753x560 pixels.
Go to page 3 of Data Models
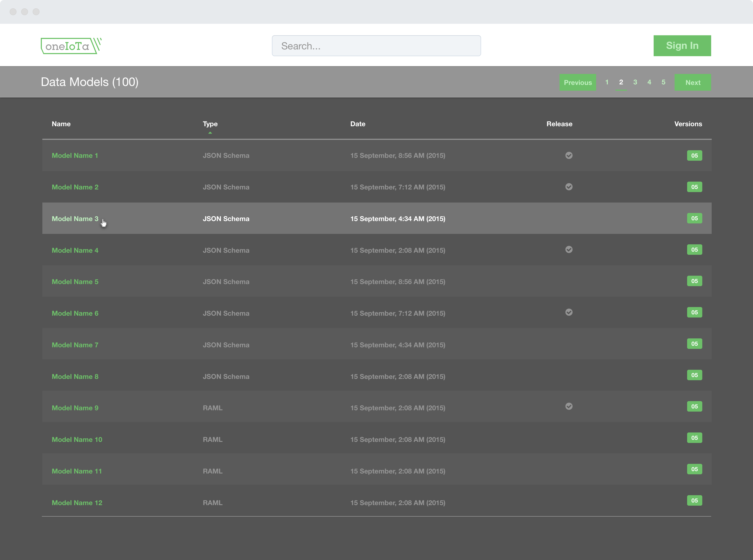coord(635,82)
